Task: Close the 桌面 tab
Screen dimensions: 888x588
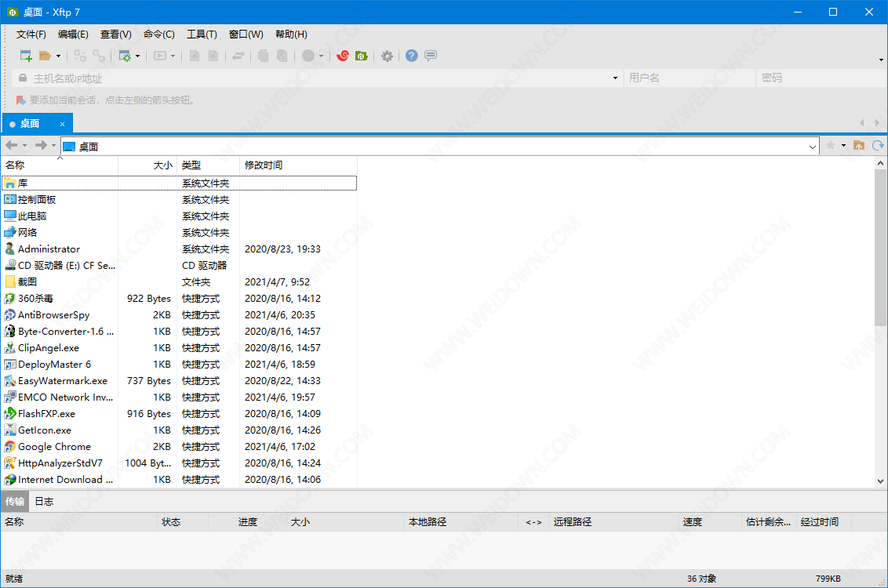Action: click(x=62, y=124)
